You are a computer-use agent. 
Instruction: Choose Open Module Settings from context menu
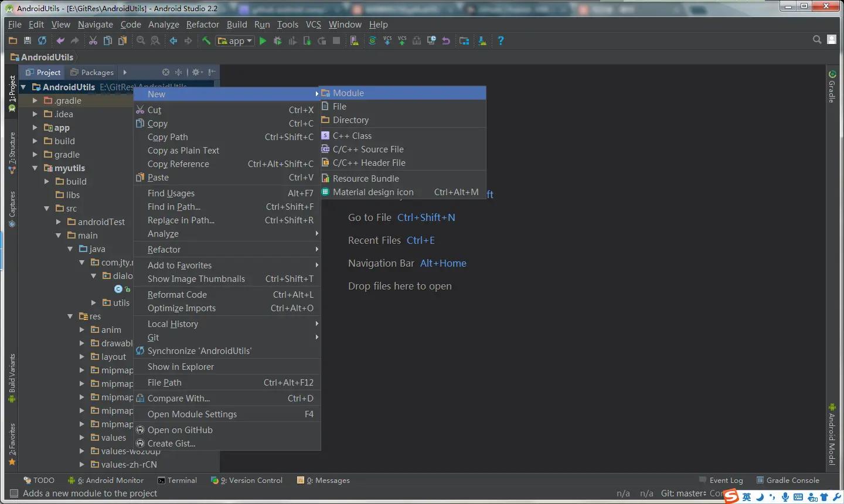click(227, 414)
